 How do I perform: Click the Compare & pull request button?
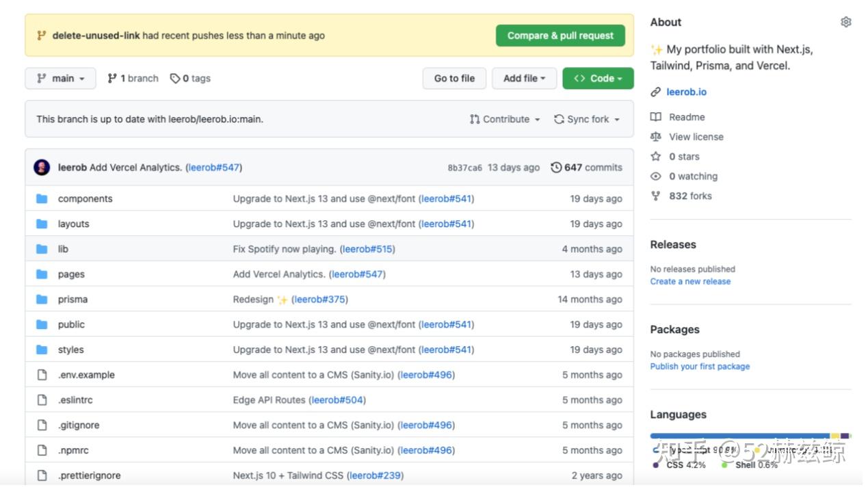[560, 35]
